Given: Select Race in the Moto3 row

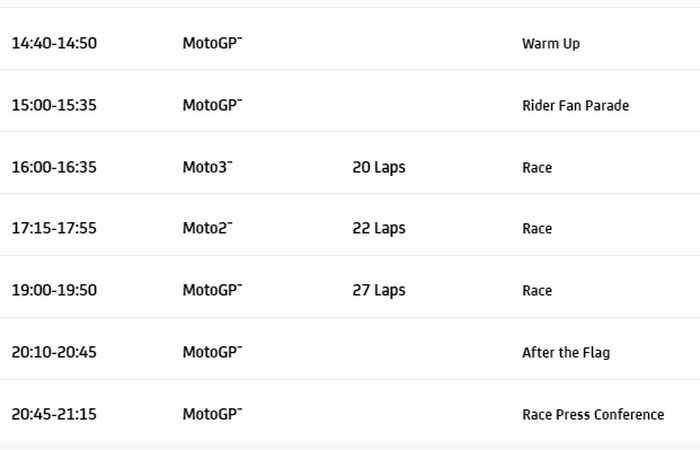Looking at the screenshot, I should point(537,168).
